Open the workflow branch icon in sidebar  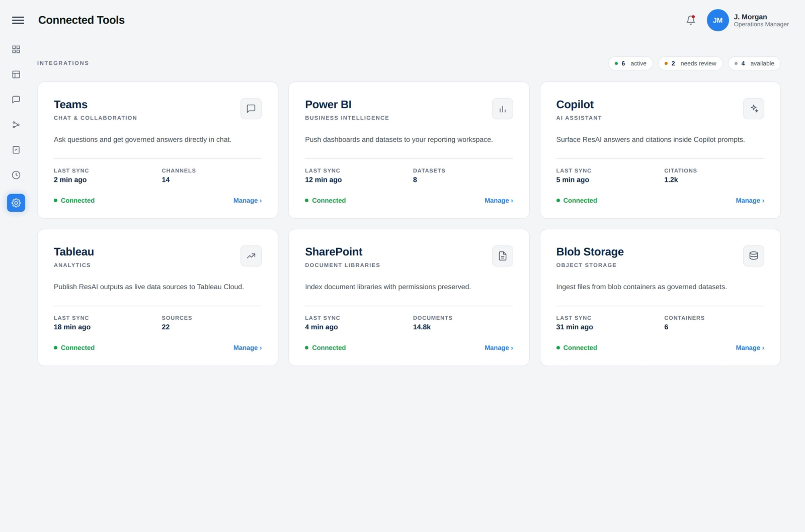(16, 125)
